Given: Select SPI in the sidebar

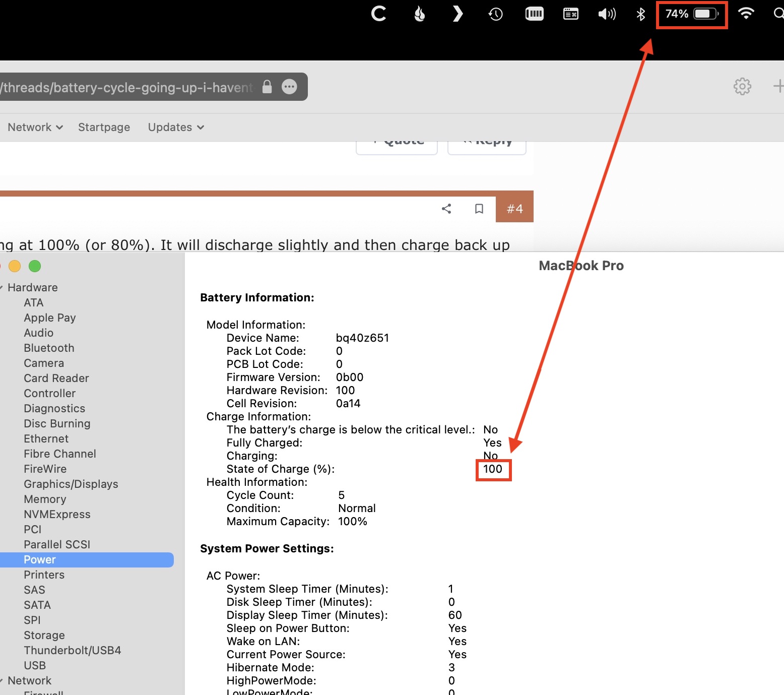Looking at the screenshot, I should click(x=32, y=620).
